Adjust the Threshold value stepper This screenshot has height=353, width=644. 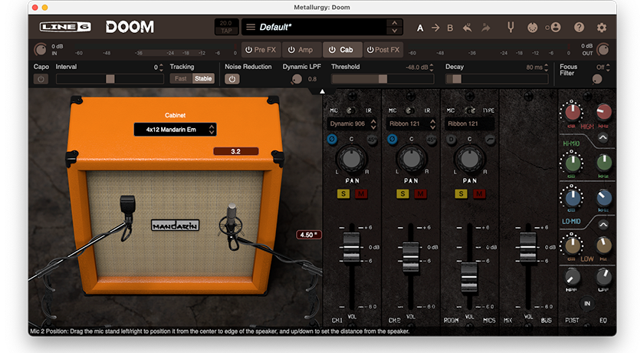click(x=432, y=67)
